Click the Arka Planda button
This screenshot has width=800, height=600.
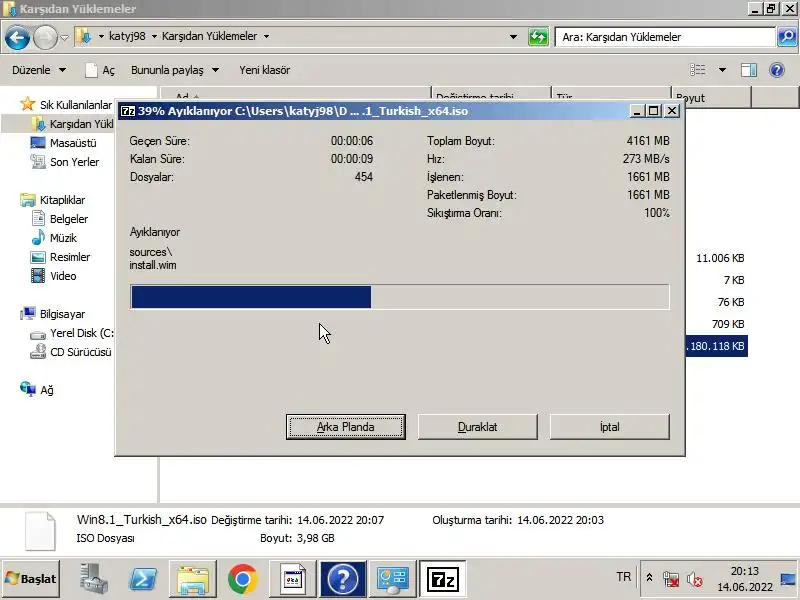(x=345, y=427)
